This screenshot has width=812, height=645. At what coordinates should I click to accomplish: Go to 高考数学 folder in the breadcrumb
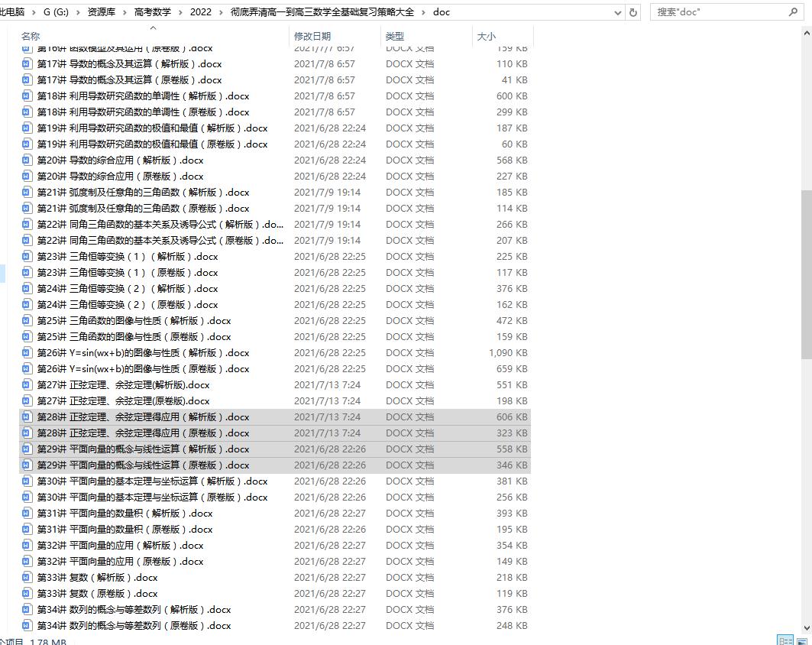tap(153, 12)
